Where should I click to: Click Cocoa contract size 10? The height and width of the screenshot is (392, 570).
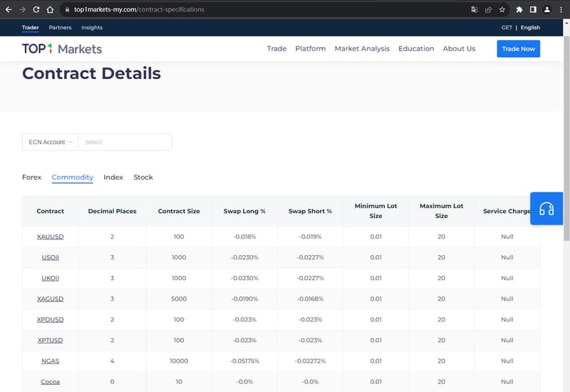tap(179, 382)
